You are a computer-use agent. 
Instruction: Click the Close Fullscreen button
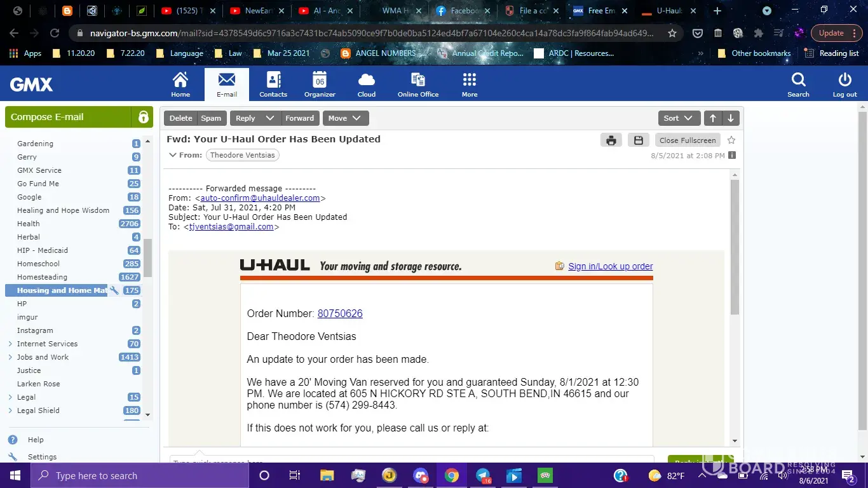click(688, 140)
